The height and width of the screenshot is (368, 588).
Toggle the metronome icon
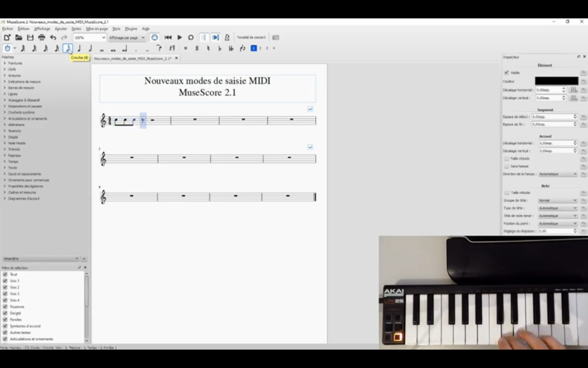tap(227, 37)
